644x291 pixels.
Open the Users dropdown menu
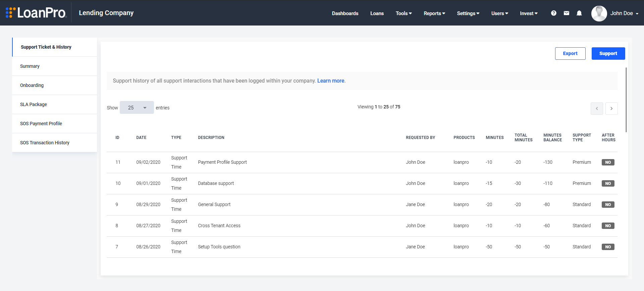[500, 13]
